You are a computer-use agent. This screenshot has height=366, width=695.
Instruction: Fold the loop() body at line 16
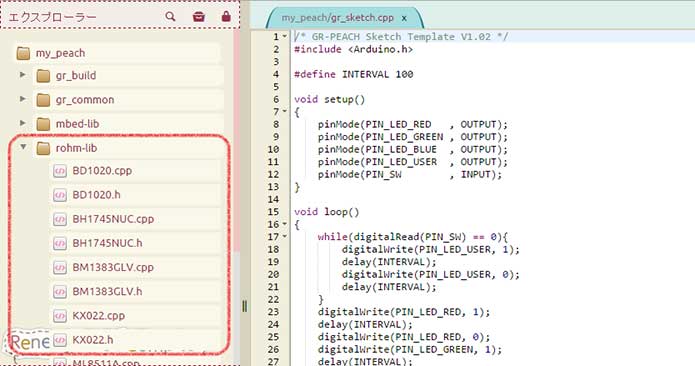pos(285,225)
